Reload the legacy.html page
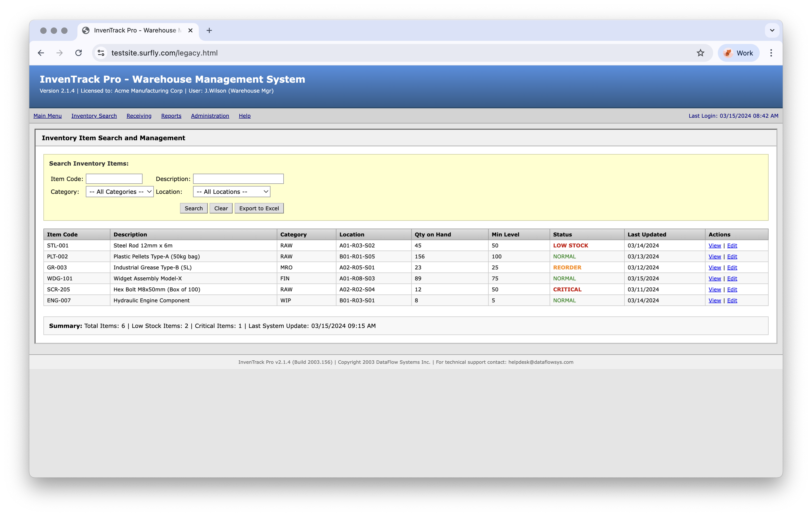This screenshot has width=812, height=516. click(79, 53)
